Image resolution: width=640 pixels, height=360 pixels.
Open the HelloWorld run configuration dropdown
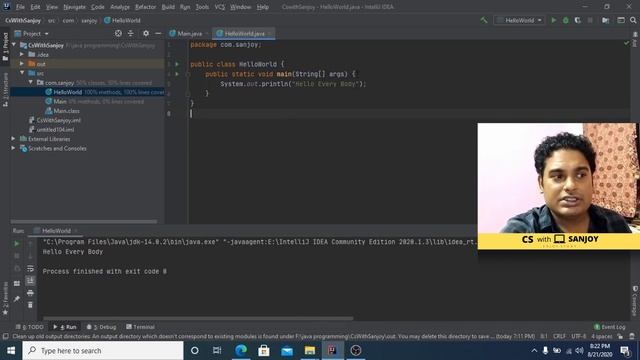(519, 20)
